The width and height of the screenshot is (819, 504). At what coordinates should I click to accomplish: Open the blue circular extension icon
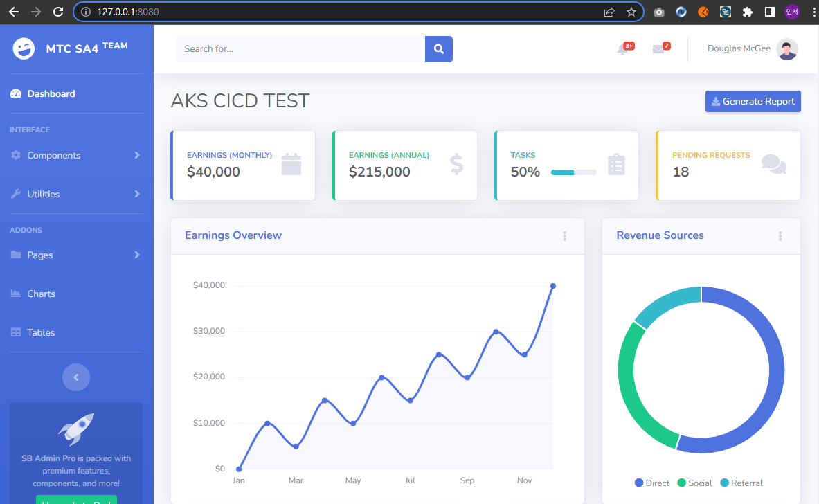[x=681, y=12]
